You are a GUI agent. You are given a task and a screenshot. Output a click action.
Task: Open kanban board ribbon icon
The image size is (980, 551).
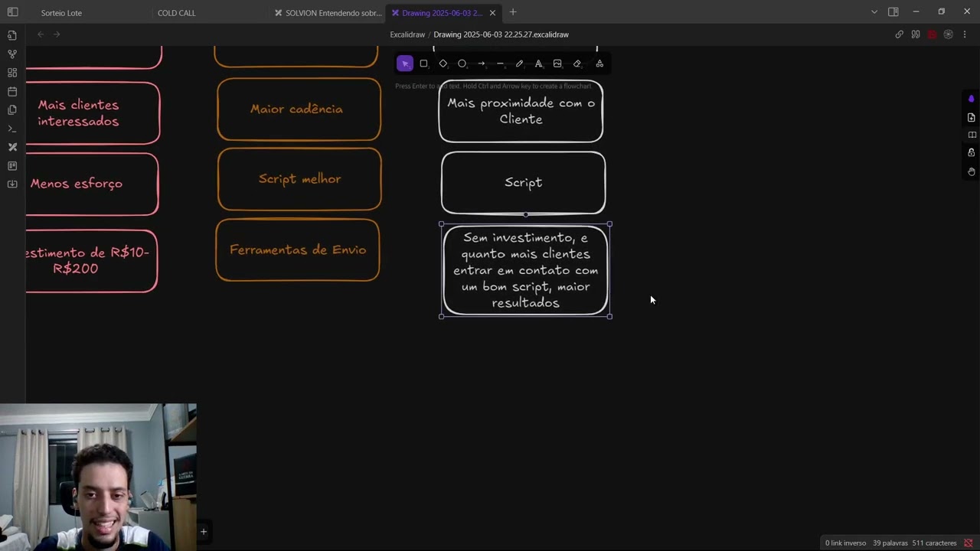[x=12, y=165]
